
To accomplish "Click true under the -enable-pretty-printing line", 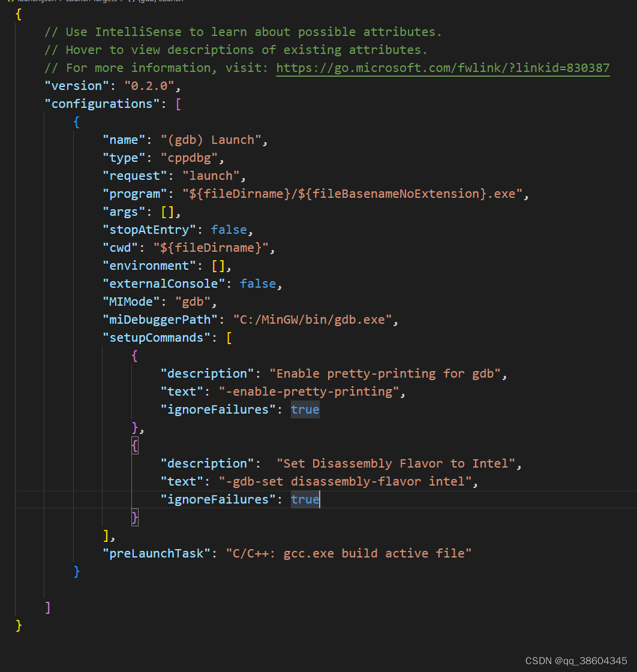I will [305, 410].
